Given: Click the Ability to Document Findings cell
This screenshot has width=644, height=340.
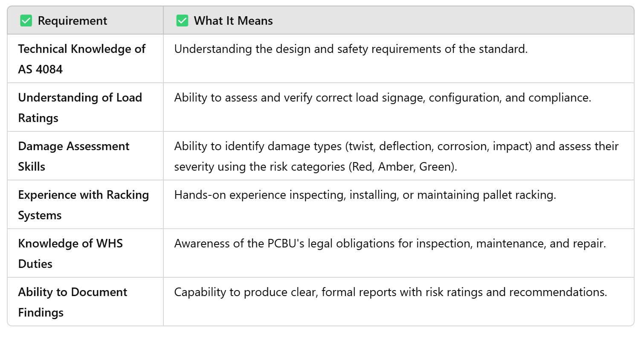Looking at the screenshot, I should (73, 302).
